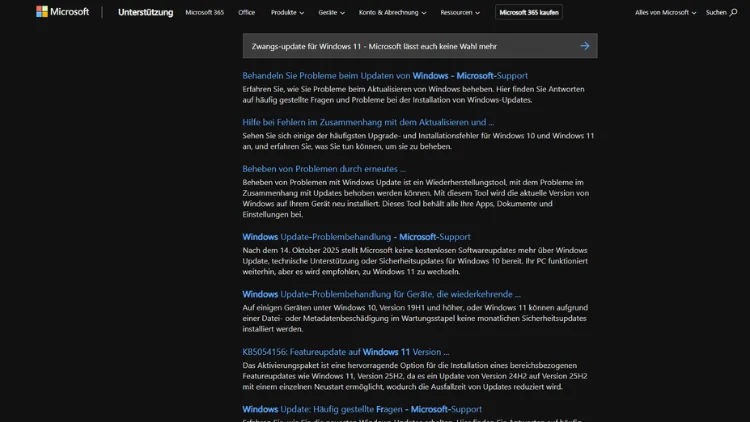This screenshot has height=422, width=750.
Task: Click text 'Erfahren Sie, wie Sie Probleme beim Aktualisieren'
Action: 334,89
